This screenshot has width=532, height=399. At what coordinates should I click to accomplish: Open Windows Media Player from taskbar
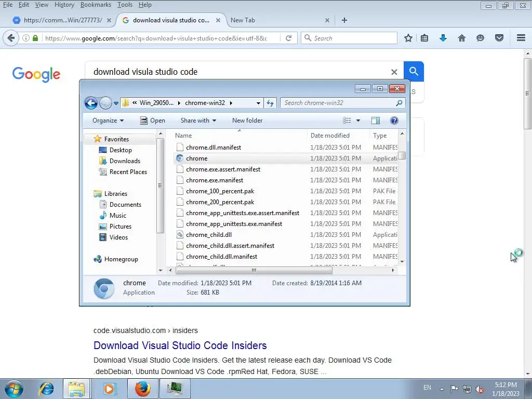click(109, 389)
